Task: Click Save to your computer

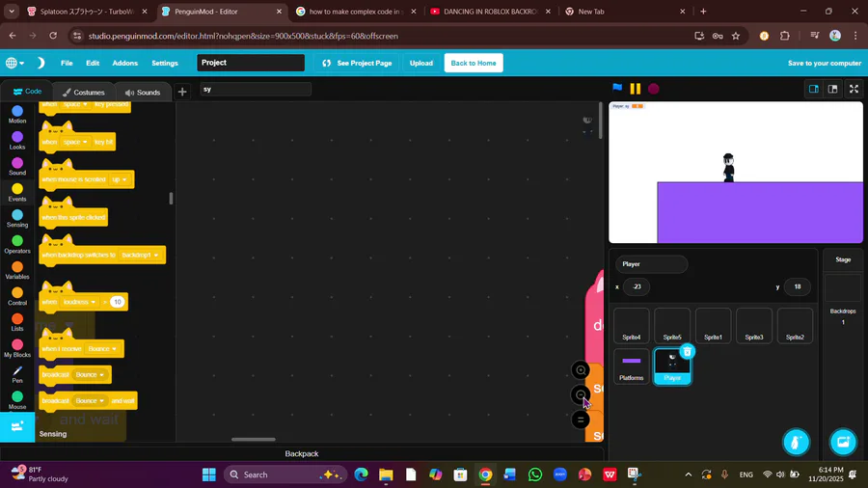Action: tap(825, 63)
